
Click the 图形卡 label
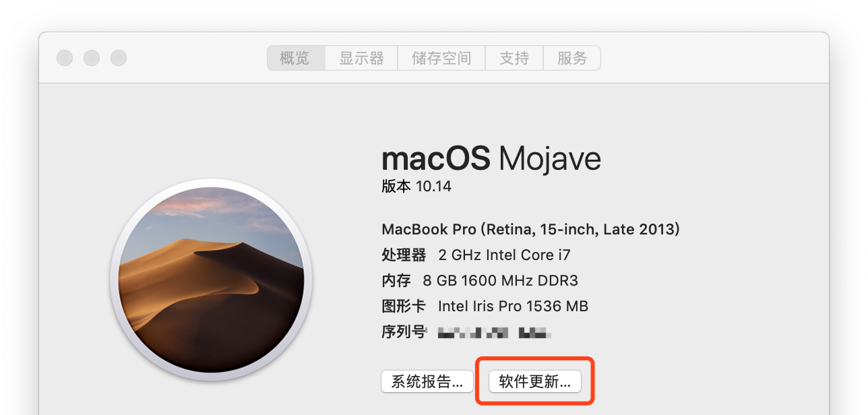point(404,307)
